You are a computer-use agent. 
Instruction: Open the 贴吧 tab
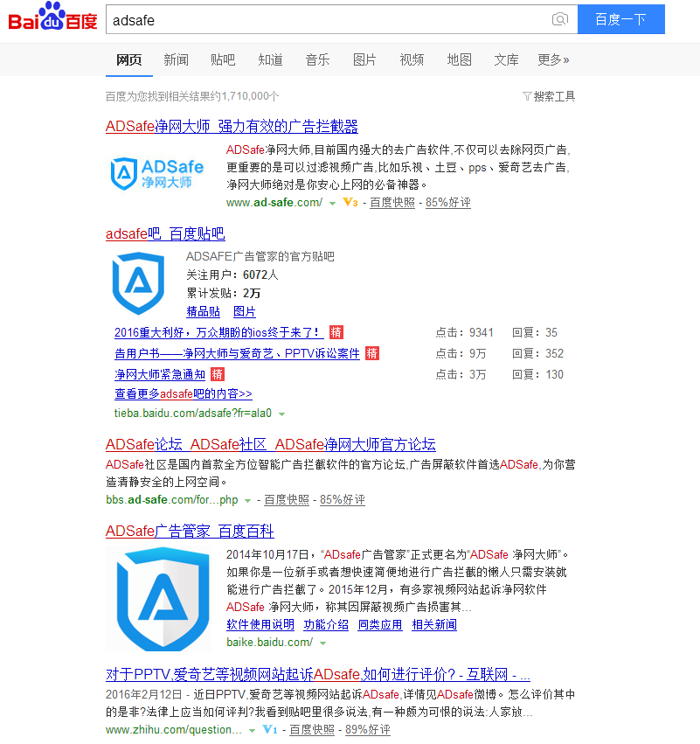(x=223, y=59)
